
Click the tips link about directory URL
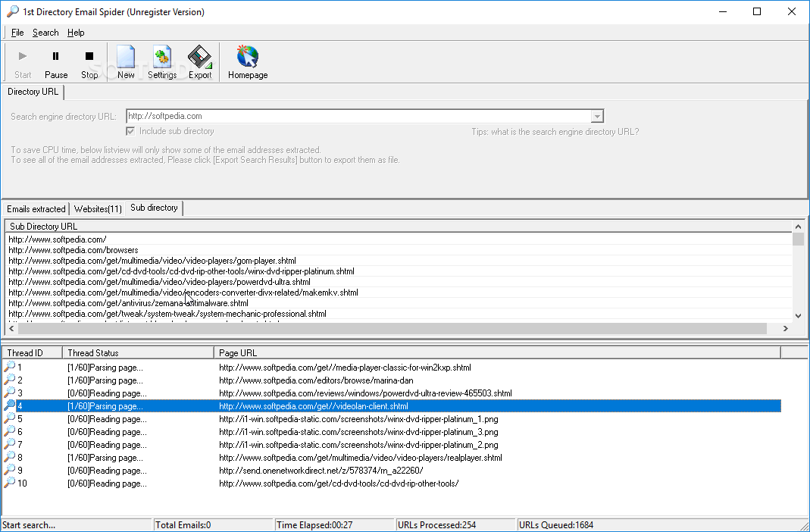pyautogui.click(x=555, y=132)
